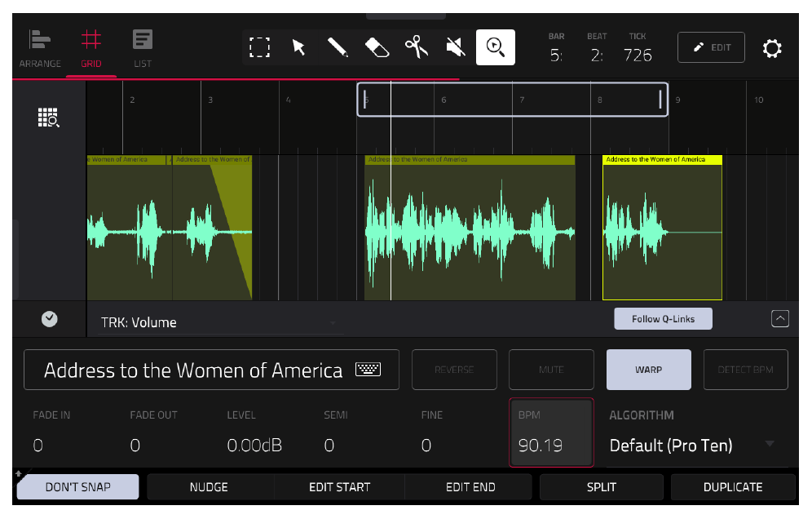Open settings with the gear icon

pos(772,48)
